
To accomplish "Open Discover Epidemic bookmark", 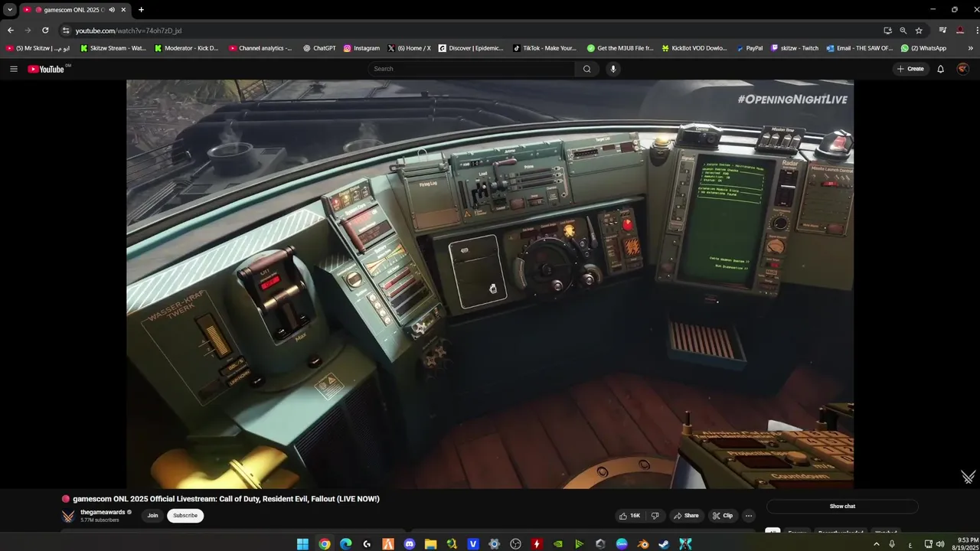I will click(471, 48).
